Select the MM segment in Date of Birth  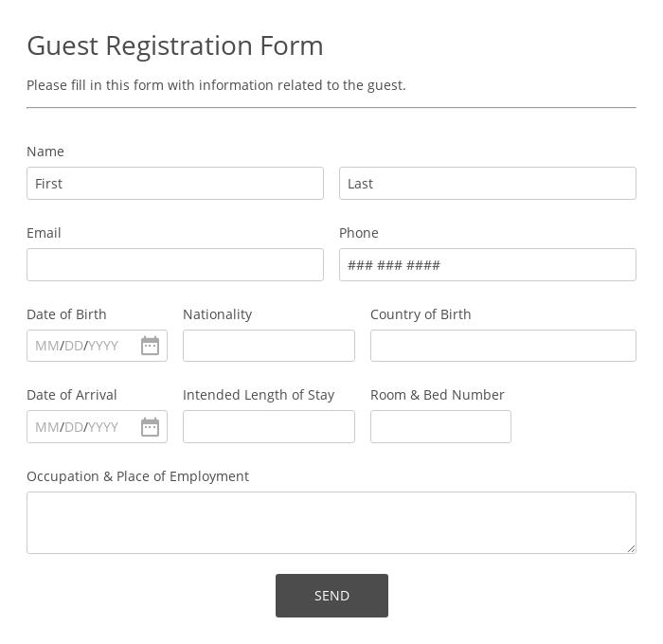click(46, 346)
